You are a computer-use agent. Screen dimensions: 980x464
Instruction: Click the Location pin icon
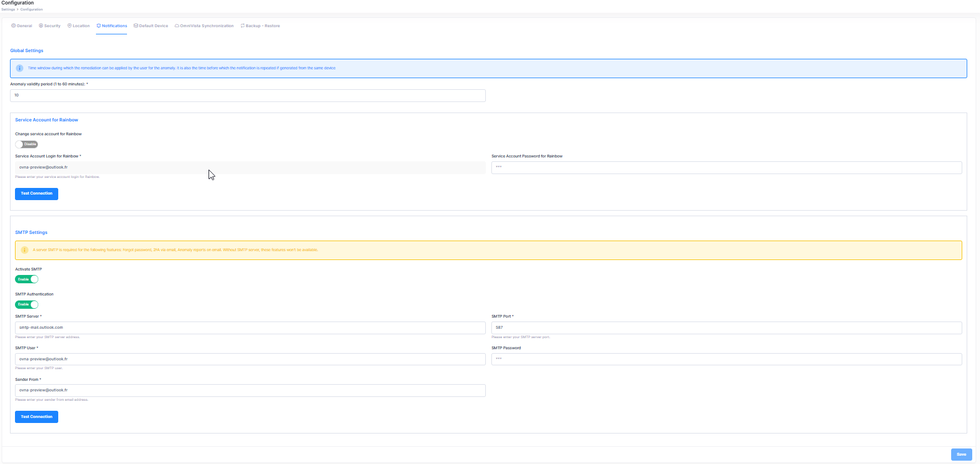click(69, 26)
